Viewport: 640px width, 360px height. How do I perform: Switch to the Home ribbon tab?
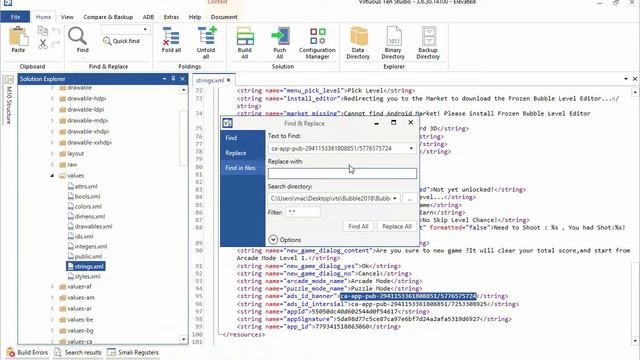coord(43,17)
